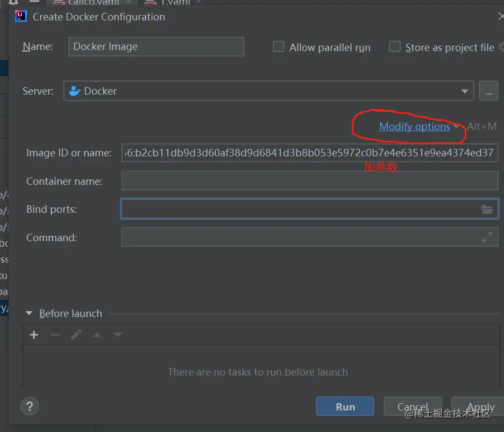Expand the Command field editor

point(487,237)
